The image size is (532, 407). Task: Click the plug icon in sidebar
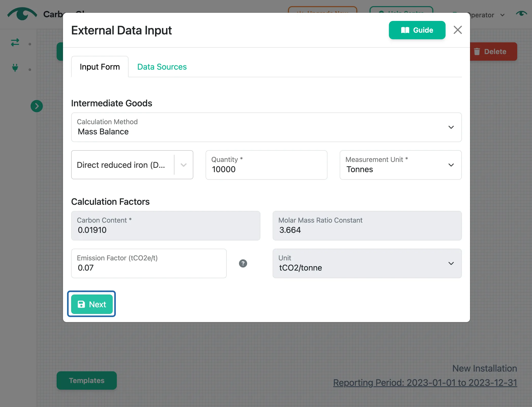click(x=15, y=68)
